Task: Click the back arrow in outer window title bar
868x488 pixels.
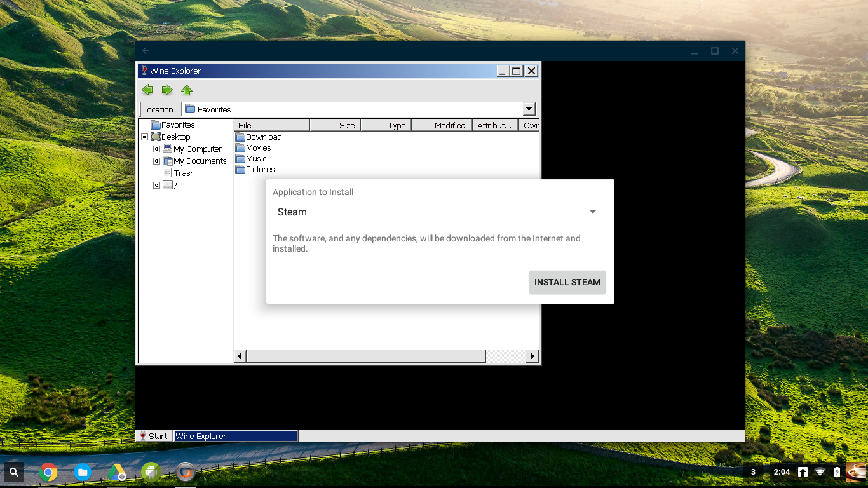Action: click(x=146, y=51)
